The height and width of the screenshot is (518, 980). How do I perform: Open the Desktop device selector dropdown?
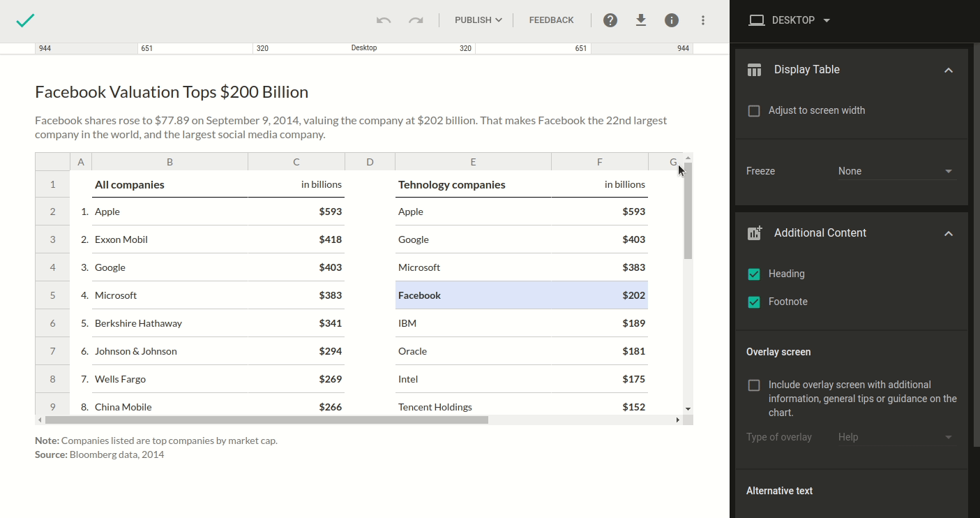(x=789, y=20)
